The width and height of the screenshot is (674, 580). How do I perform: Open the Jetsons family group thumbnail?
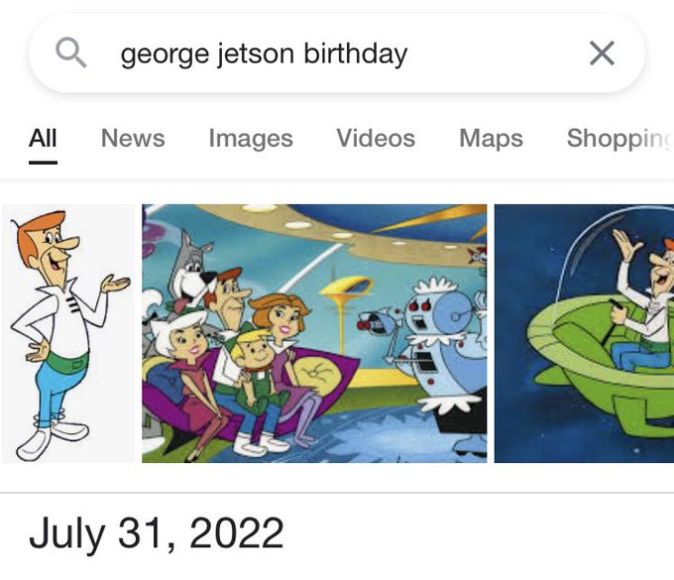[x=314, y=333]
